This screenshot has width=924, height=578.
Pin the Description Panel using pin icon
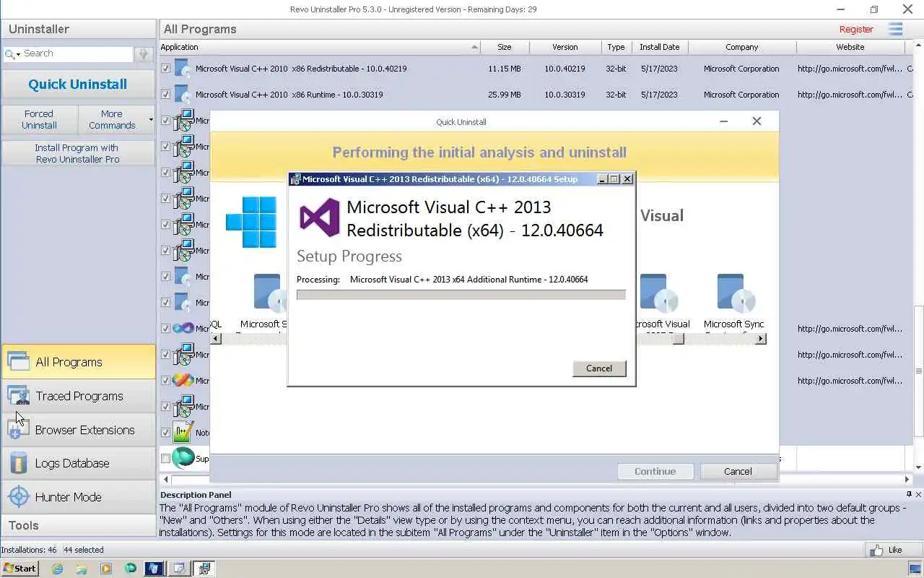909,494
